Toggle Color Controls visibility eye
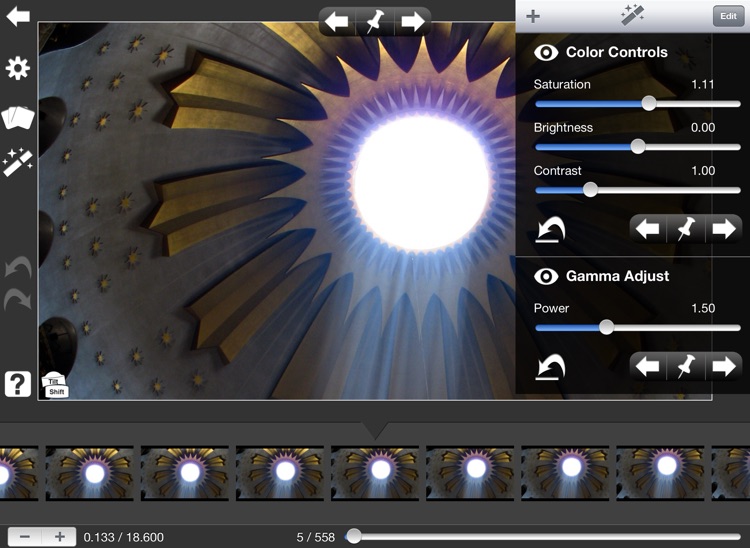 click(x=546, y=52)
